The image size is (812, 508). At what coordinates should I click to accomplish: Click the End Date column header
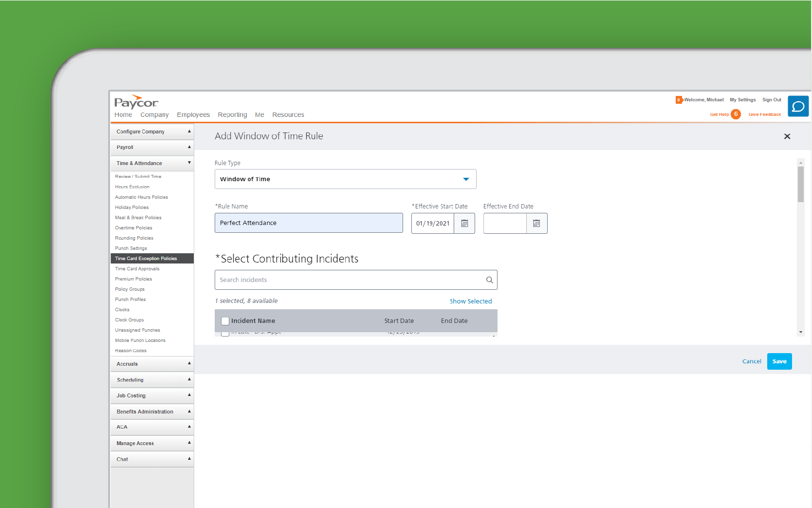tap(454, 321)
